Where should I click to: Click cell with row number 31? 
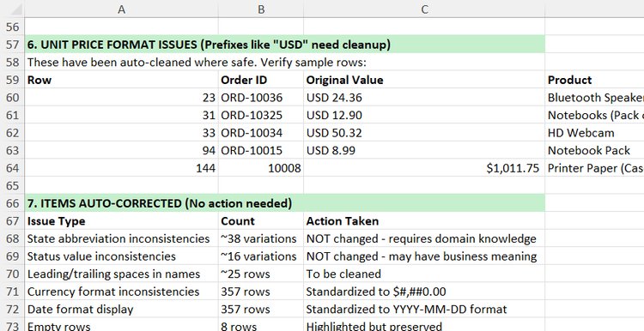tap(122, 115)
